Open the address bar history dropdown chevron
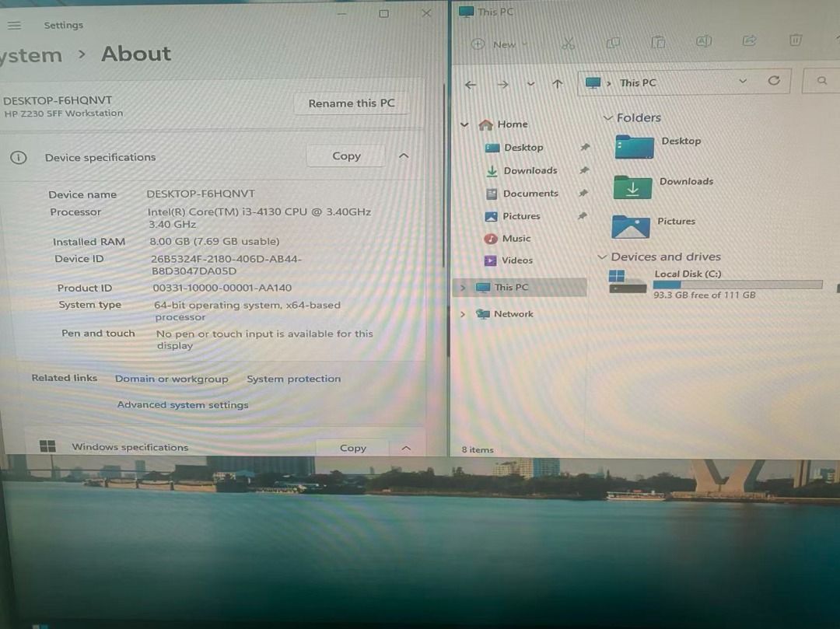 point(743,82)
